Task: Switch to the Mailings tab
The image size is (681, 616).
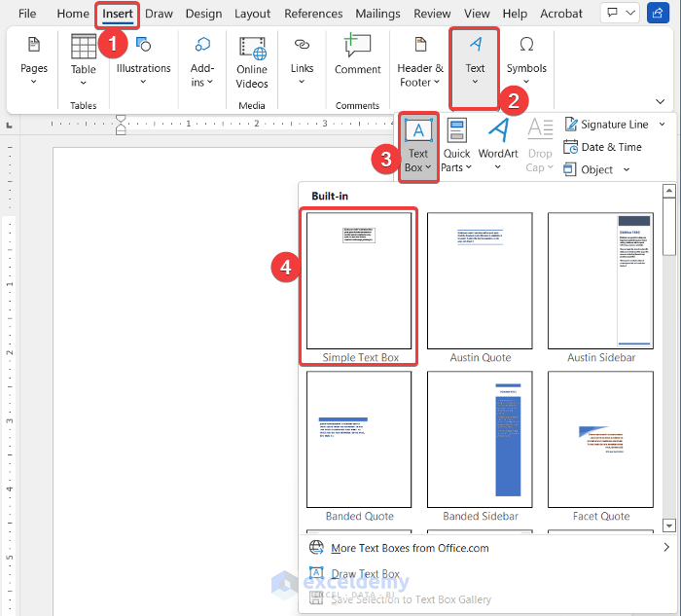Action: click(377, 14)
